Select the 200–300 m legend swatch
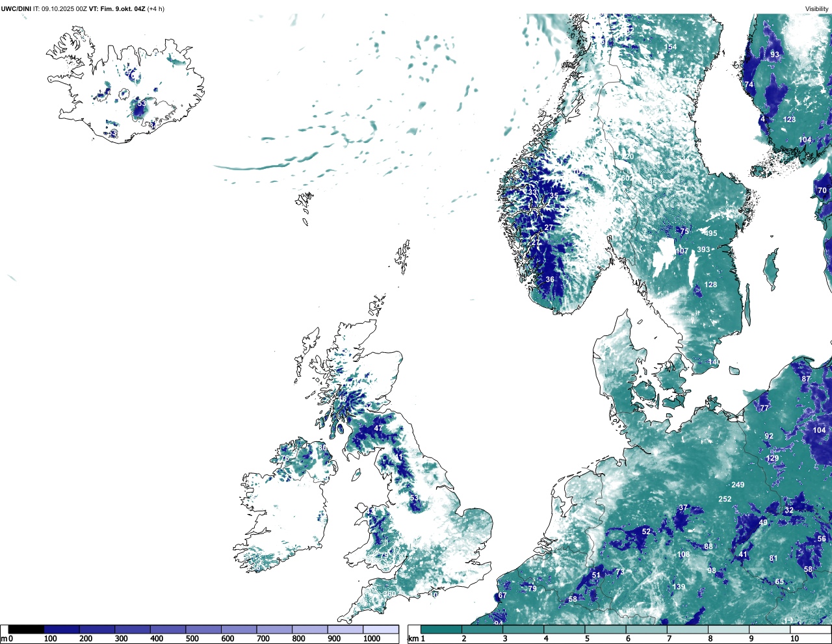 pyautogui.click(x=97, y=629)
